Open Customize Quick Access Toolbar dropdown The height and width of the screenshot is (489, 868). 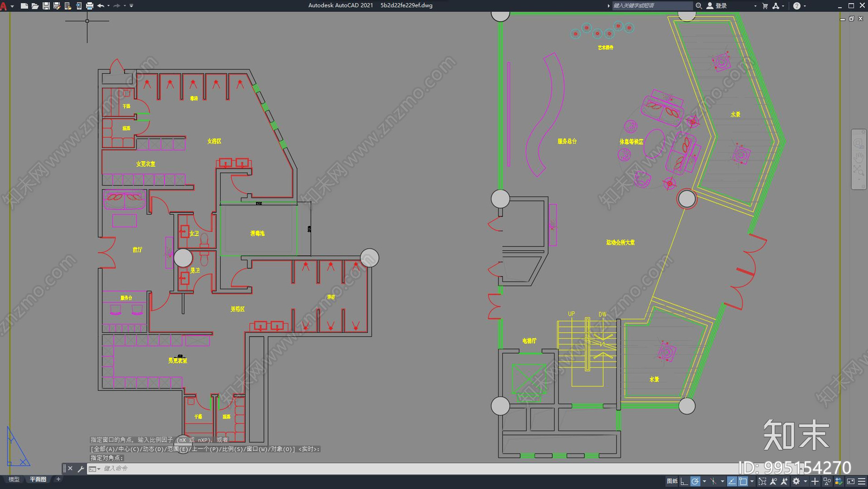click(x=131, y=6)
